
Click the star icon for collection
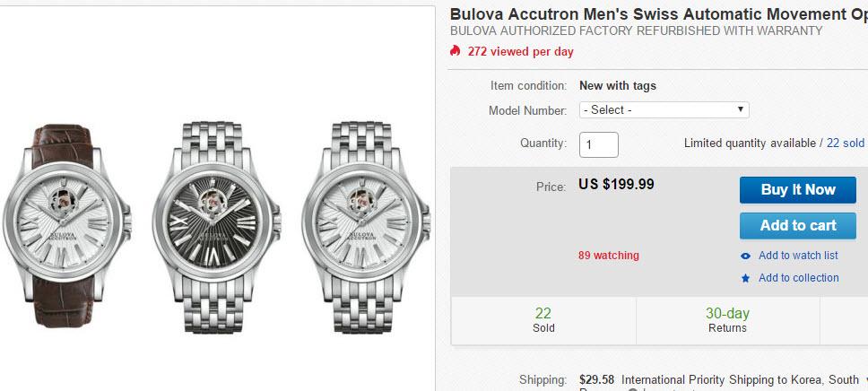click(745, 278)
